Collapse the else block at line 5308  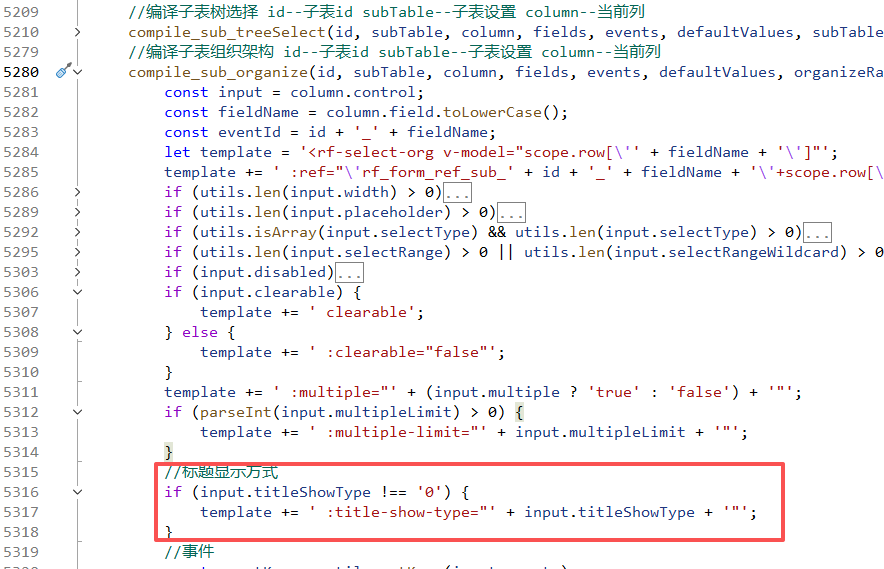(x=78, y=332)
